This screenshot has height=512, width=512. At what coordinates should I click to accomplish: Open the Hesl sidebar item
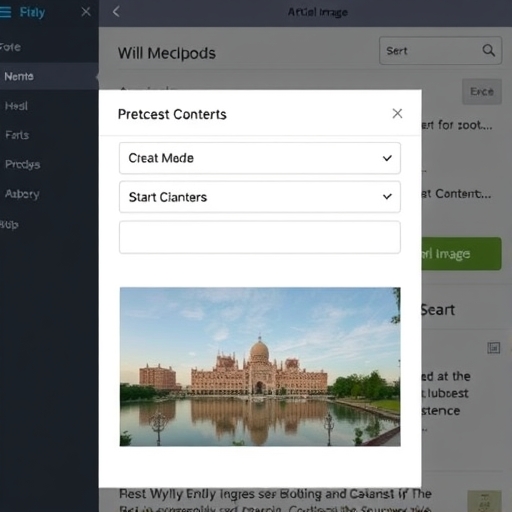point(16,106)
